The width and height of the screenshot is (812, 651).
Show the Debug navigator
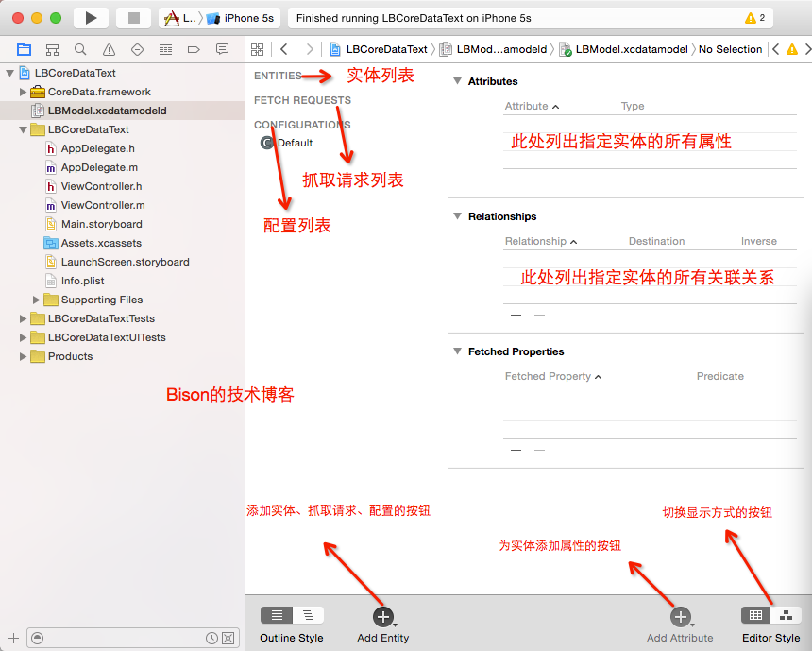(166, 49)
